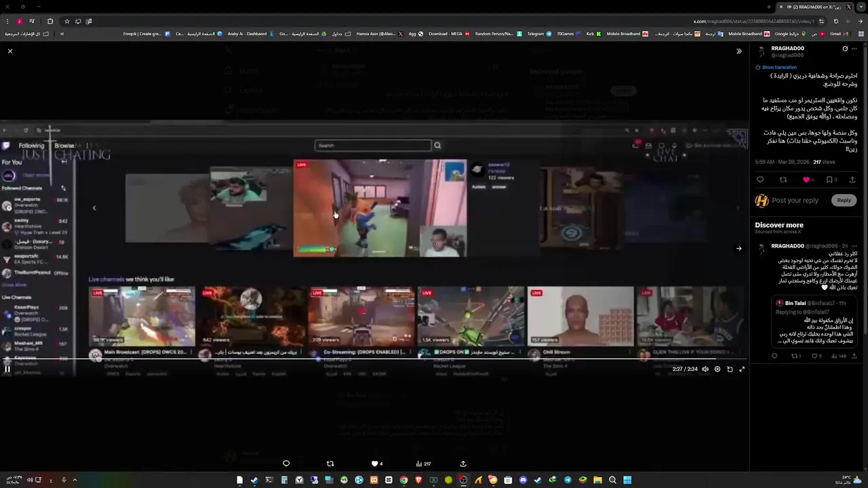Open File Explorer from taskbar
The height and width of the screenshot is (488, 868).
pyautogui.click(x=597, y=480)
